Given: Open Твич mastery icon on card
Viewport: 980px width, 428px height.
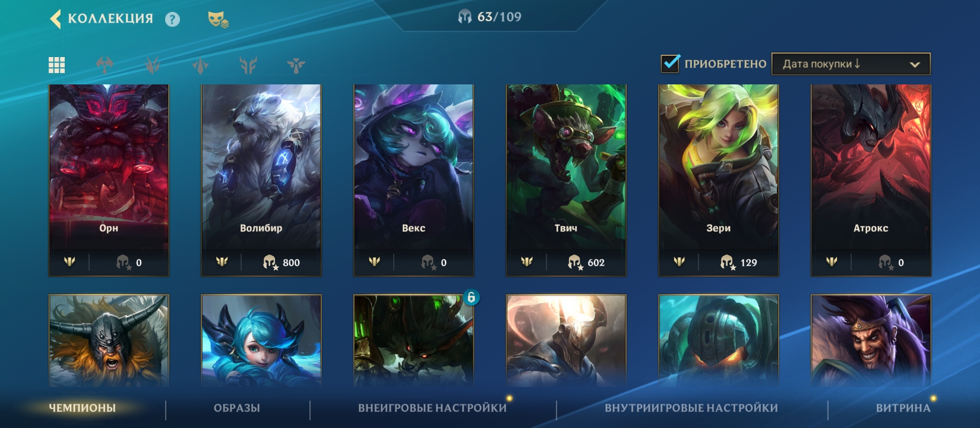Looking at the screenshot, I should point(527,262).
